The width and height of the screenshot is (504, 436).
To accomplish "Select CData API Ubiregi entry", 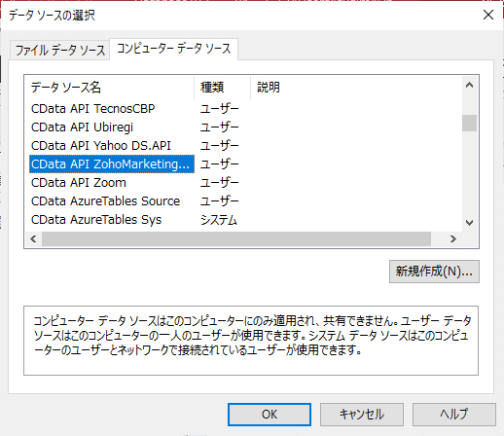I will click(82, 127).
